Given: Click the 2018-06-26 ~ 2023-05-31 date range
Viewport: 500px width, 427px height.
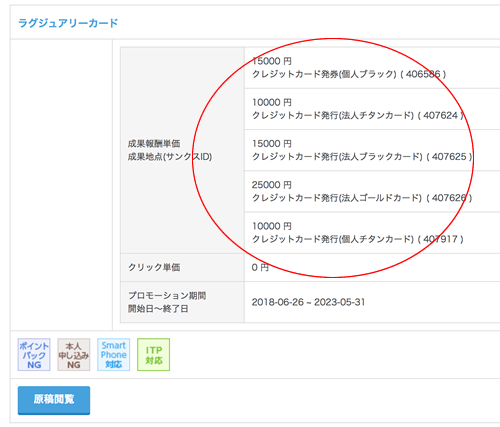Looking at the screenshot, I should tap(308, 302).
